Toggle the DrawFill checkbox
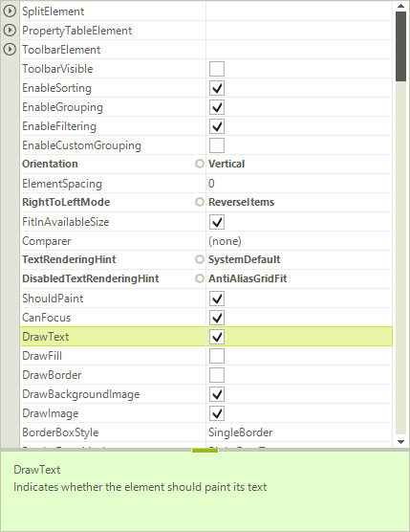Screen dimensions: 410x532 click(217, 356)
